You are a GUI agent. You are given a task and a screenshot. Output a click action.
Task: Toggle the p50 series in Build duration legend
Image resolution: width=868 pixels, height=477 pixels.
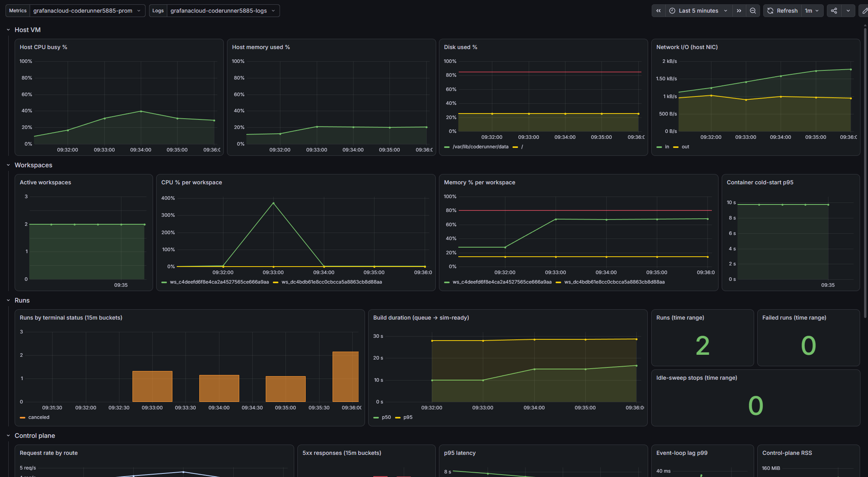coord(386,417)
